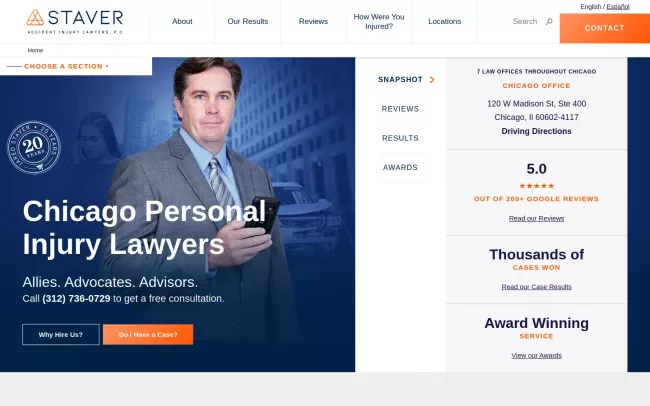Select the Reviews section tab
This screenshot has height=406, width=650.
(x=400, y=109)
